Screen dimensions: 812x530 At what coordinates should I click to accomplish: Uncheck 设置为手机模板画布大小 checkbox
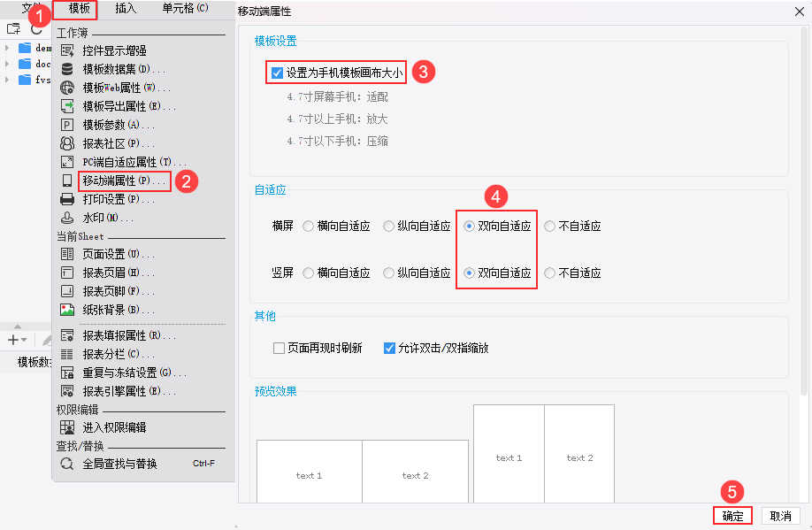[x=278, y=73]
